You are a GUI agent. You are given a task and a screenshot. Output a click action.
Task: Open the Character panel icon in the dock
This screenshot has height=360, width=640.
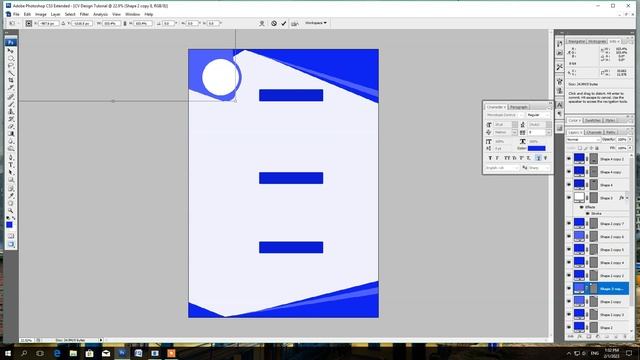click(x=560, y=105)
